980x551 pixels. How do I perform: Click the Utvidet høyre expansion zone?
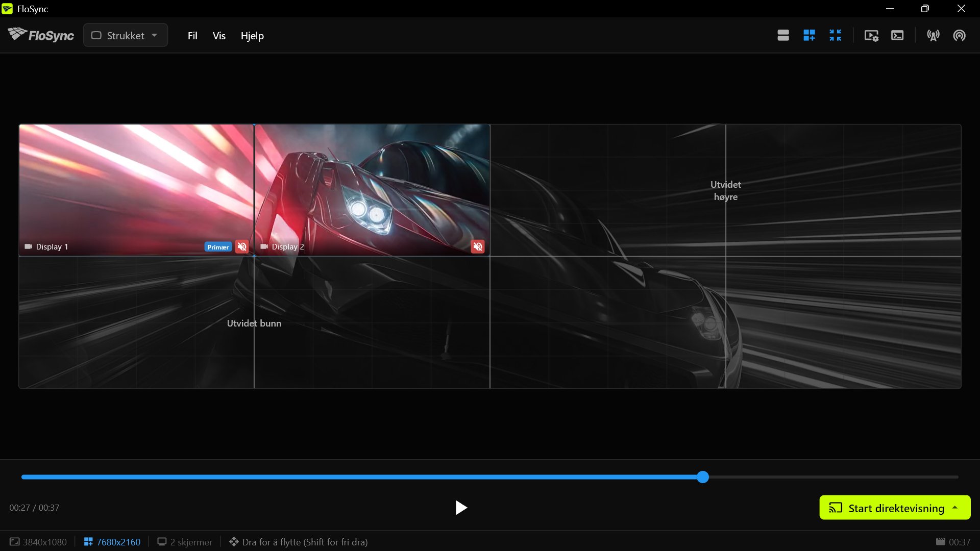point(725,190)
